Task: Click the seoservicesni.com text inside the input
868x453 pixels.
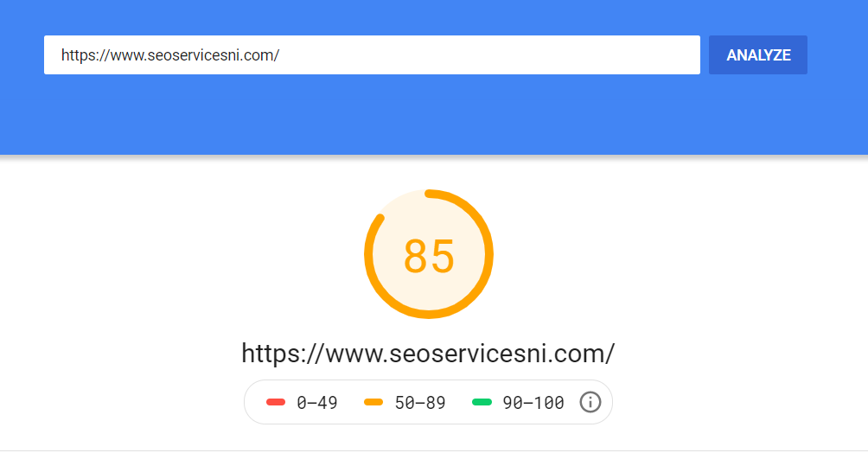Action: coord(214,55)
